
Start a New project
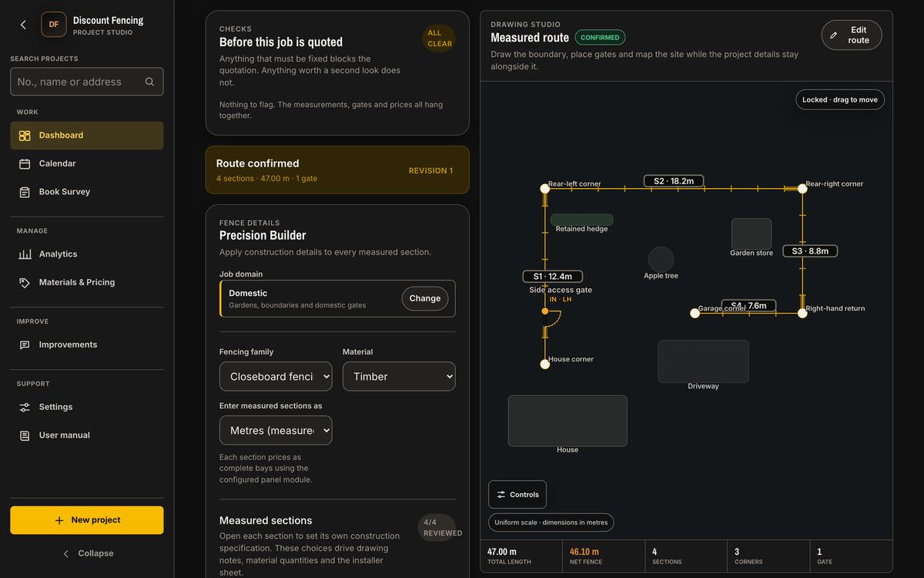[87, 520]
